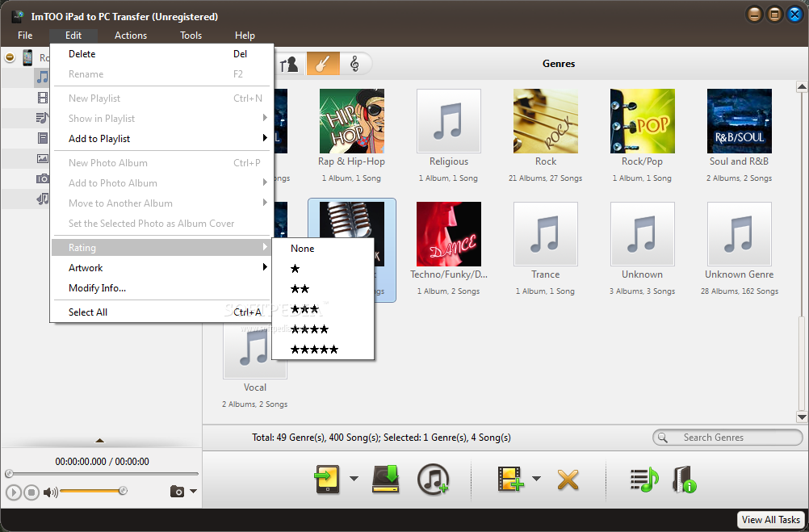Screen dimensions: 809x532
Task: Set rating to None
Action: pos(322,248)
